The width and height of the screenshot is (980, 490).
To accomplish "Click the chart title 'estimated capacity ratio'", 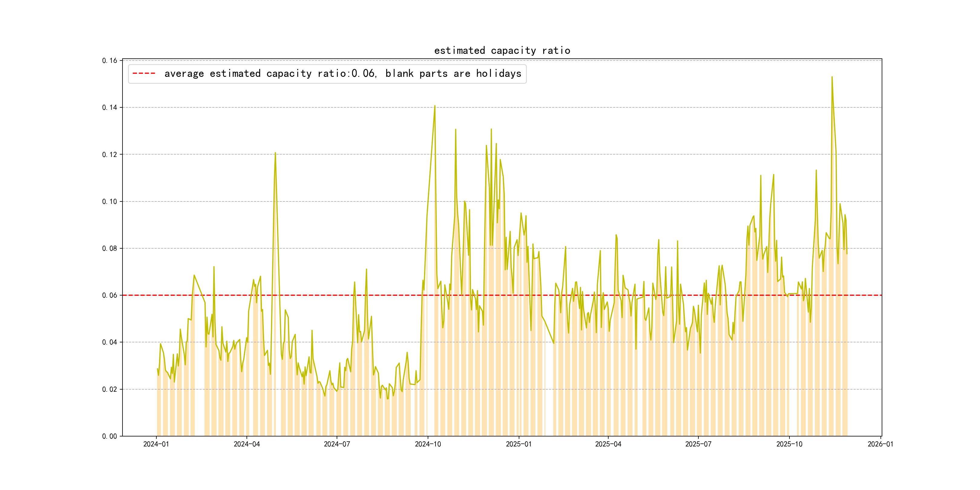I will pyautogui.click(x=502, y=51).
